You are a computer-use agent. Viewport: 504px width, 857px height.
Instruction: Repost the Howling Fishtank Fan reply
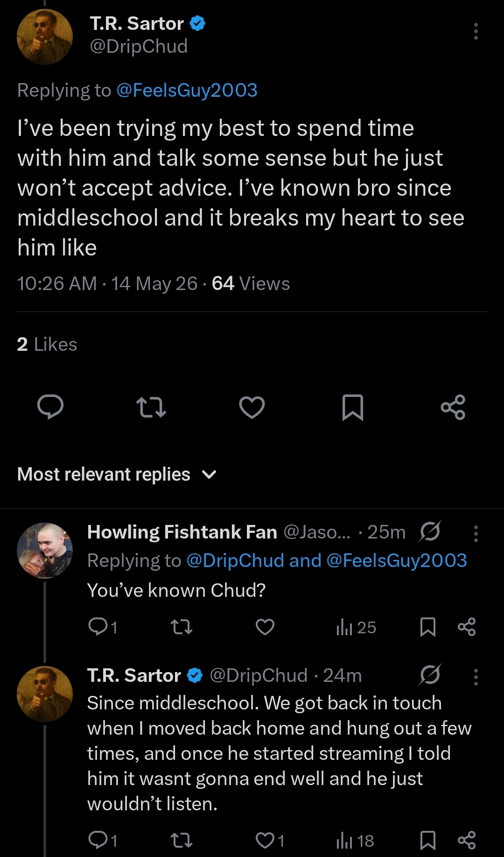[182, 627]
